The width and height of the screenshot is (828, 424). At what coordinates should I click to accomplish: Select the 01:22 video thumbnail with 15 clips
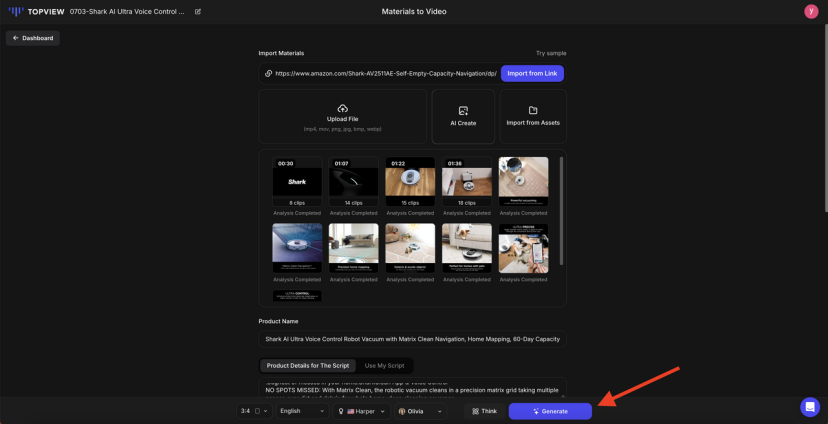tap(410, 182)
